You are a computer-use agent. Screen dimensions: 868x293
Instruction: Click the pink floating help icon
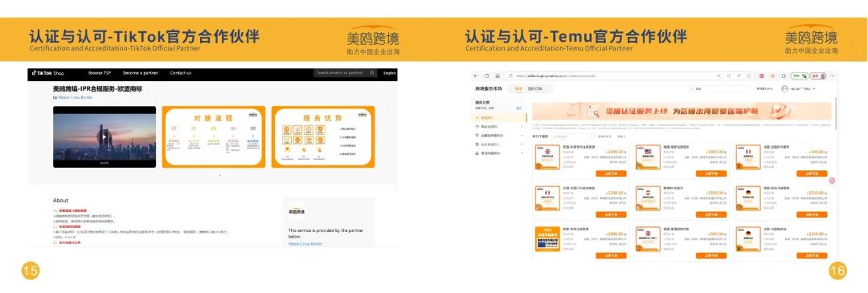click(832, 181)
